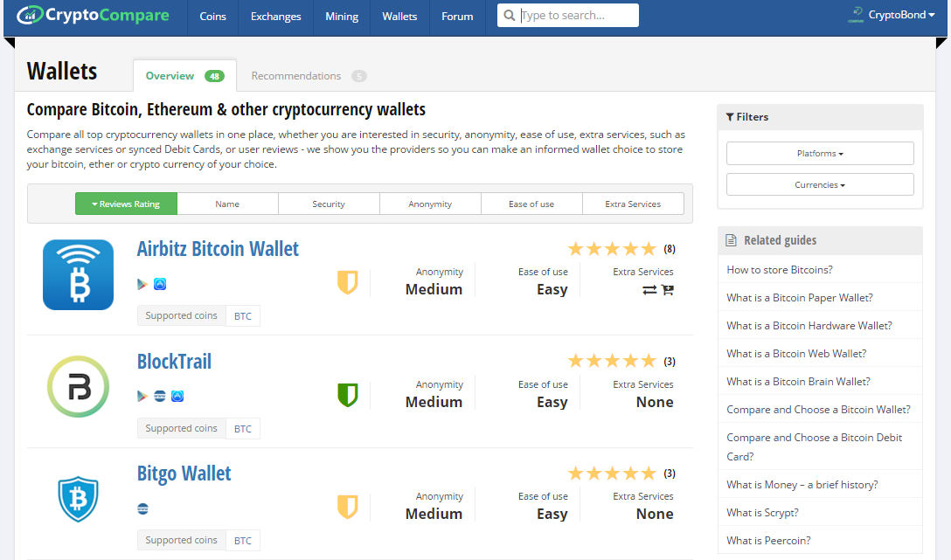Expand the Platforms filter dropdown
The image size is (951, 560).
(x=820, y=154)
